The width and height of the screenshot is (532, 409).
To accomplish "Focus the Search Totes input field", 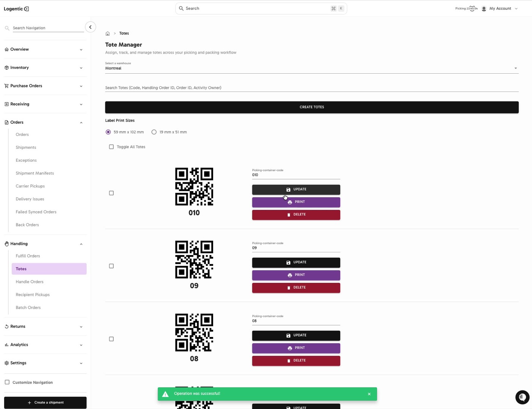I will tap(312, 88).
